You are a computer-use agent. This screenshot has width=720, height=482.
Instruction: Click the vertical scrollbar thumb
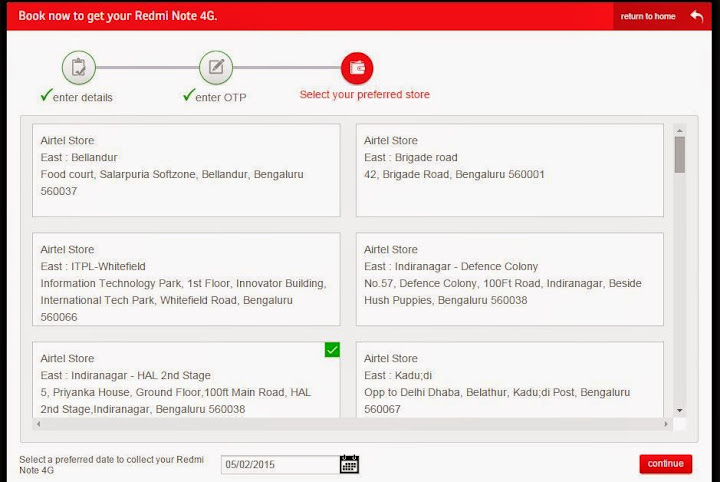[x=680, y=155]
